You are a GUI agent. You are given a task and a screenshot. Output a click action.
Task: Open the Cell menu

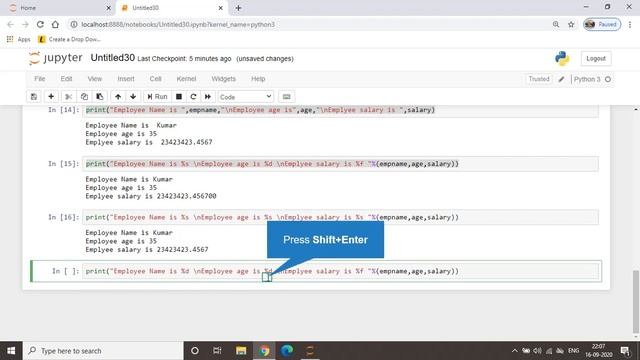[156, 79]
